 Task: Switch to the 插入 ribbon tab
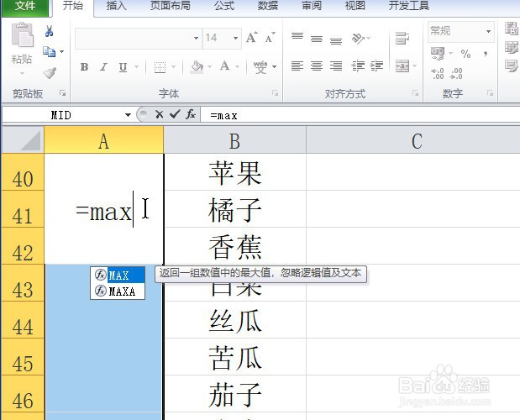point(117,6)
